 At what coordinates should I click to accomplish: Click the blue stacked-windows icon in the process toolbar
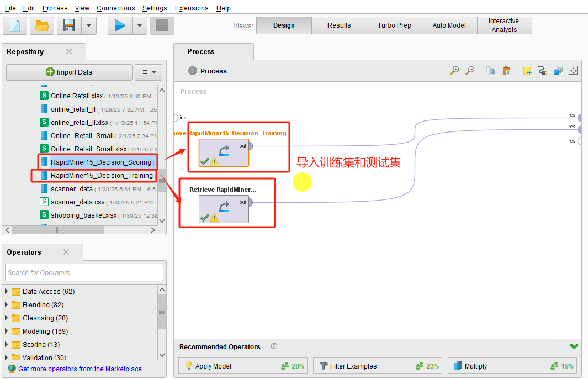pos(558,71)
